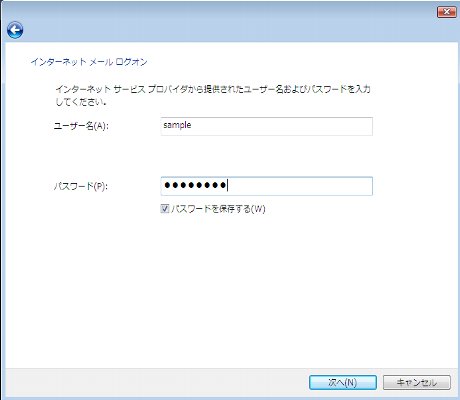Click the パスワード(P): label
Image resolution: width=460 pixels, height=400 pixels.
click(x=81, y=186)
